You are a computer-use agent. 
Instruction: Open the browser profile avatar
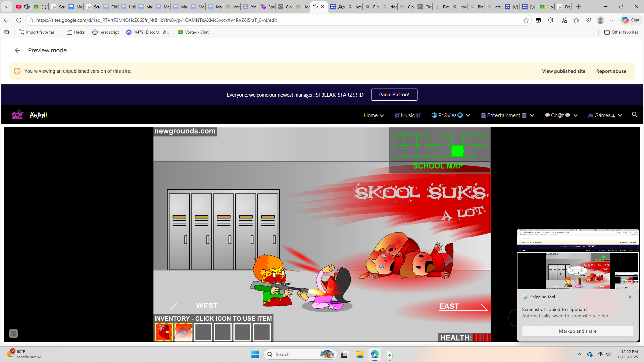(600, 20)
